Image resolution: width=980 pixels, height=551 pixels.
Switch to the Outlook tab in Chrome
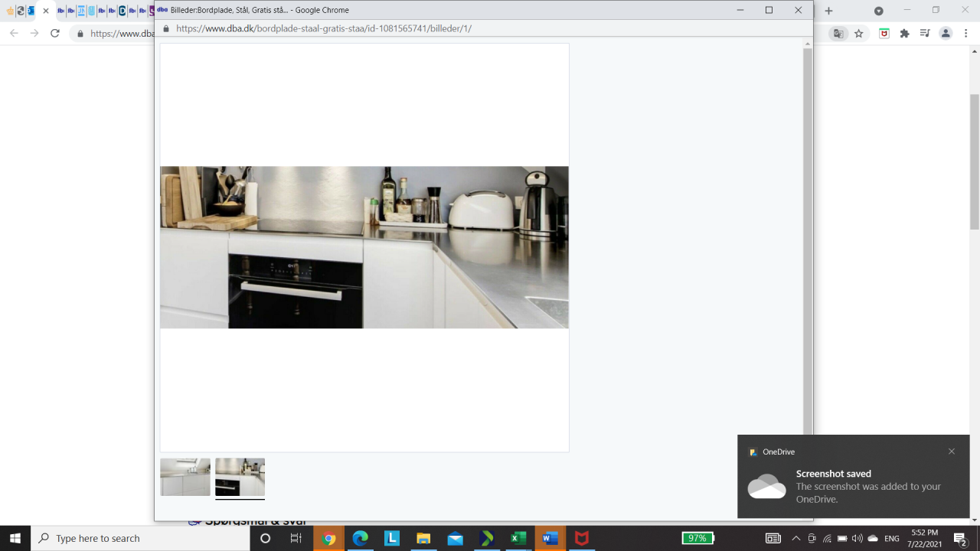[31, 11]
